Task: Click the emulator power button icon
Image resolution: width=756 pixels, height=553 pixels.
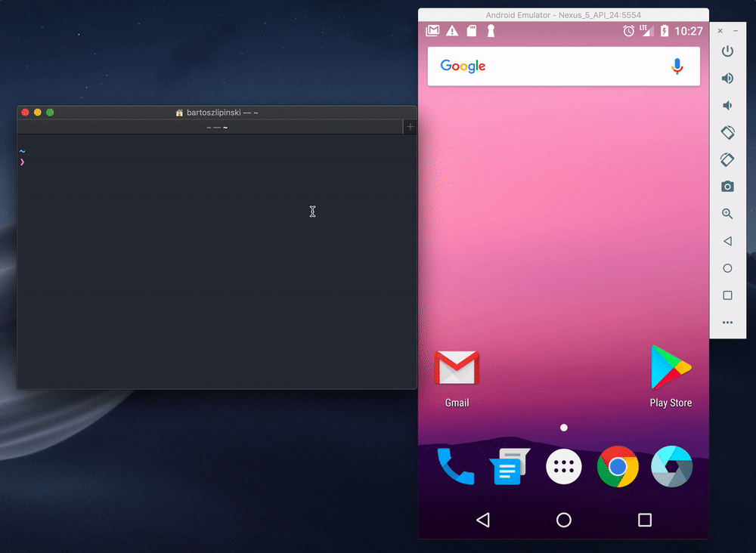Action: pyautogui.click(x=727, y=51)
